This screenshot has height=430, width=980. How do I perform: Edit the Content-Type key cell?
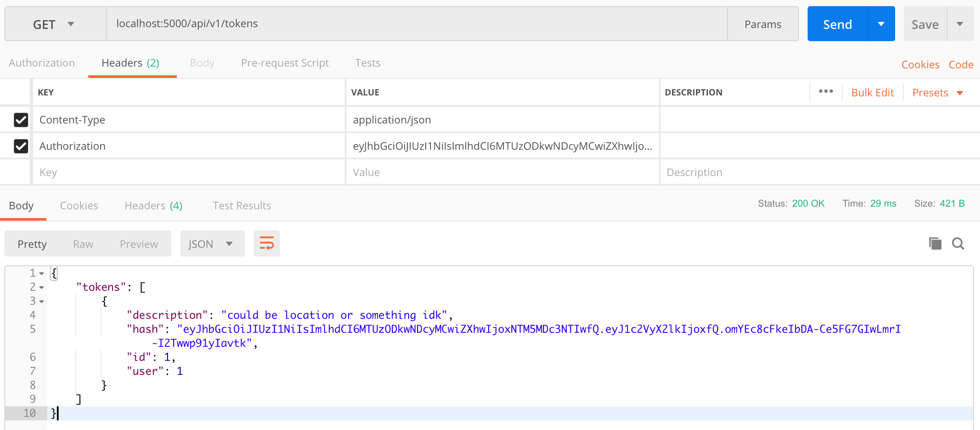click(189, 120)
